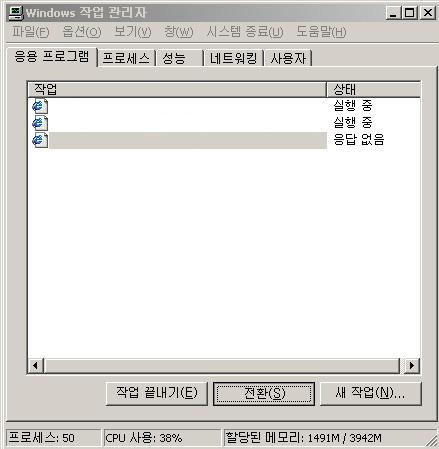The image size is (439, 449).
Task: Select the second Internet Explorer task icon
Action: (x=40, y=123)
